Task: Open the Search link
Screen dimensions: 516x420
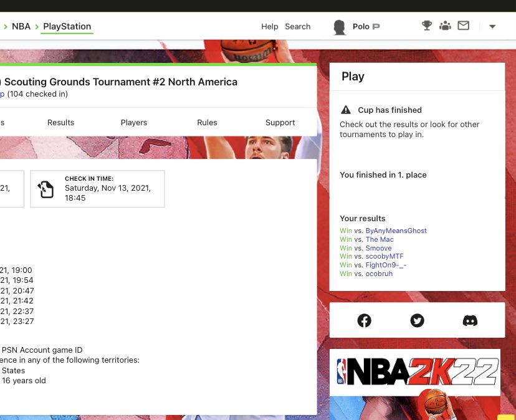Action: pos(297,27)
